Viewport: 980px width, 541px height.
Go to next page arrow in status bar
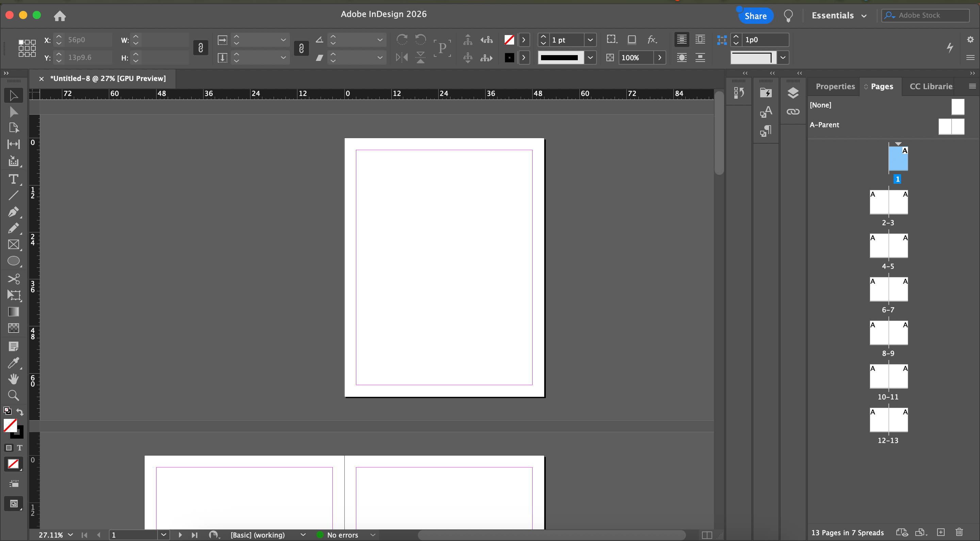click(180, 535)
